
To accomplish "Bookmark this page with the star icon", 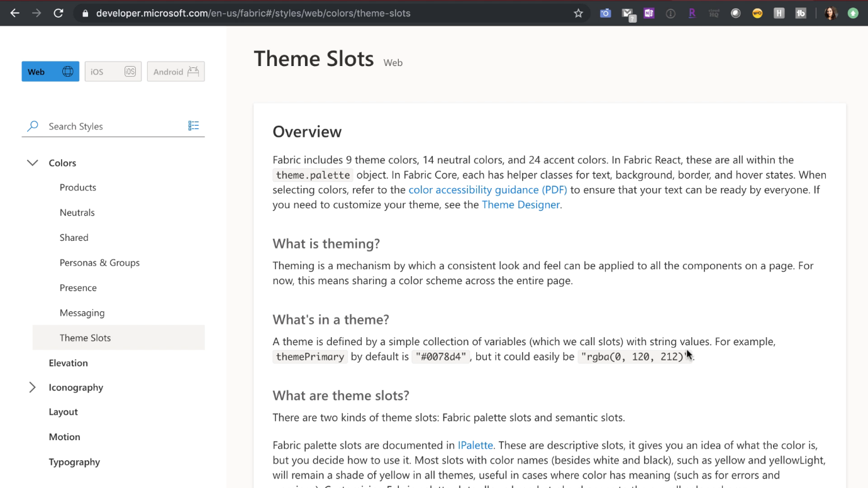I will tap(579, 13).
